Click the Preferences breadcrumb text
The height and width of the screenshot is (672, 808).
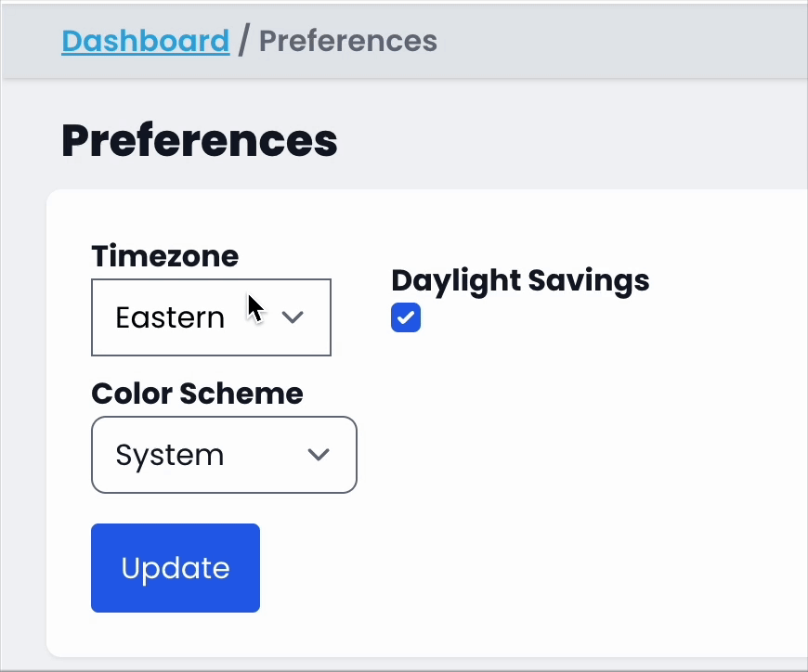(347, 41)
